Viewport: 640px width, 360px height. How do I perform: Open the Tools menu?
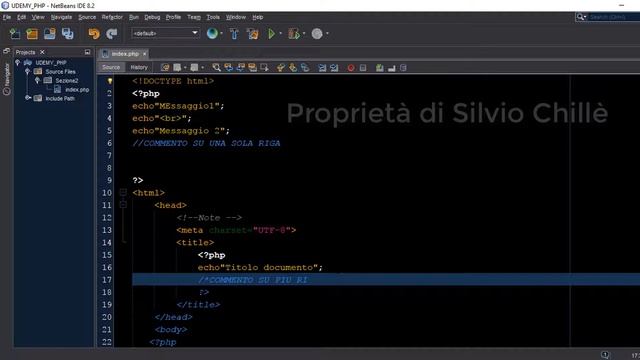(x=213, y=17)
